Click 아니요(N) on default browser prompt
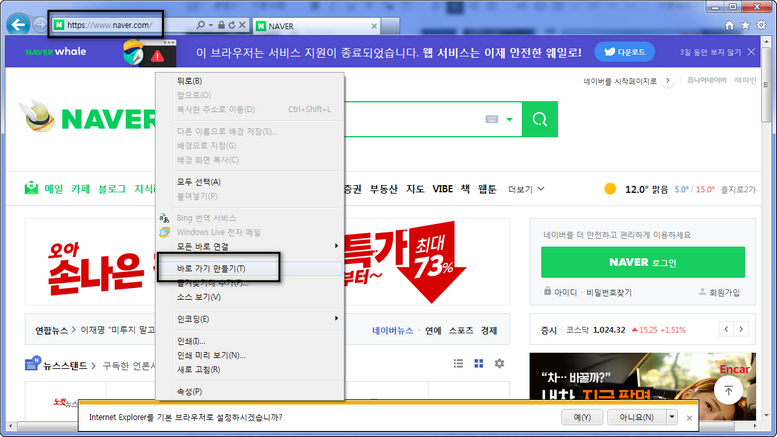Image resolution: width=777 pixels, height=437 pixels. tap(637, 417)
